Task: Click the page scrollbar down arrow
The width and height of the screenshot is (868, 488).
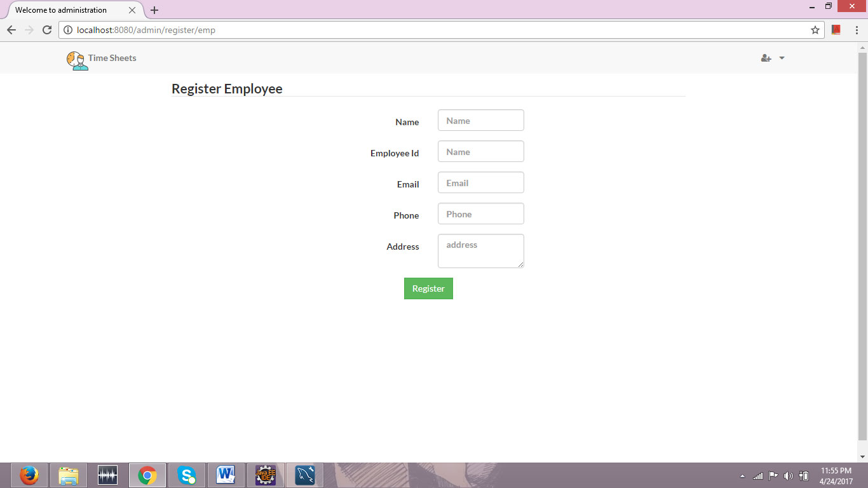Action: (862, 457)
